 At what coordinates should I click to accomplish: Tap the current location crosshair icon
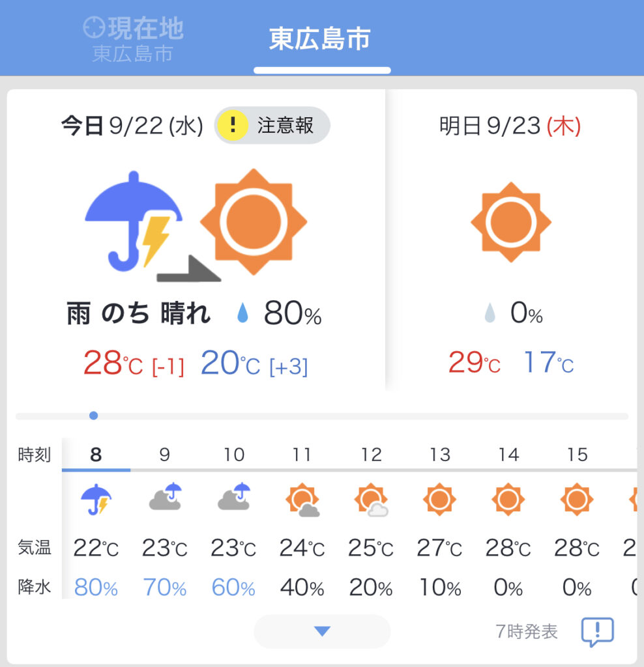[95, 28]
